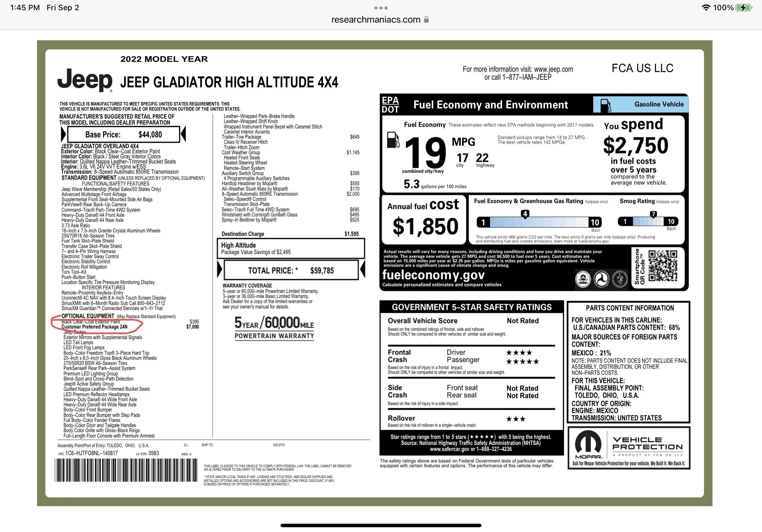
Task: Tap the High Altitude Package Value Savings box
Action: 291,248
